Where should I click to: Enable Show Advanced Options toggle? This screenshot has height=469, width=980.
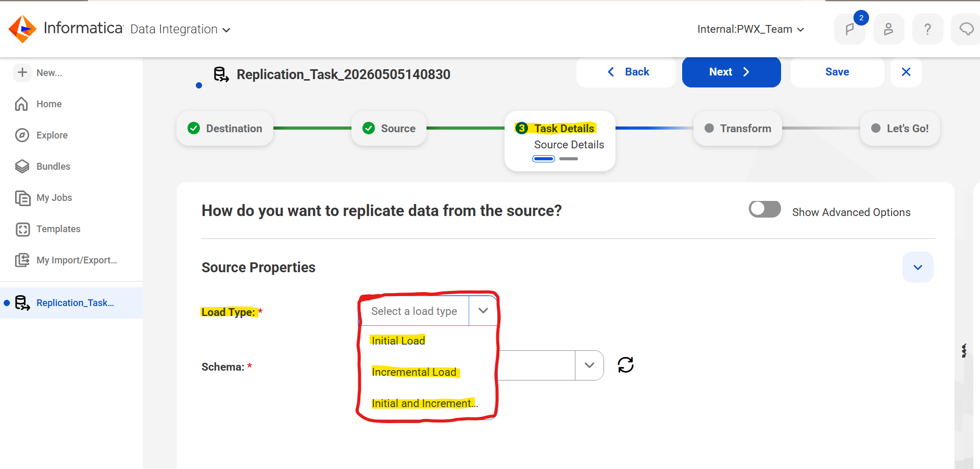coord(764,209)
